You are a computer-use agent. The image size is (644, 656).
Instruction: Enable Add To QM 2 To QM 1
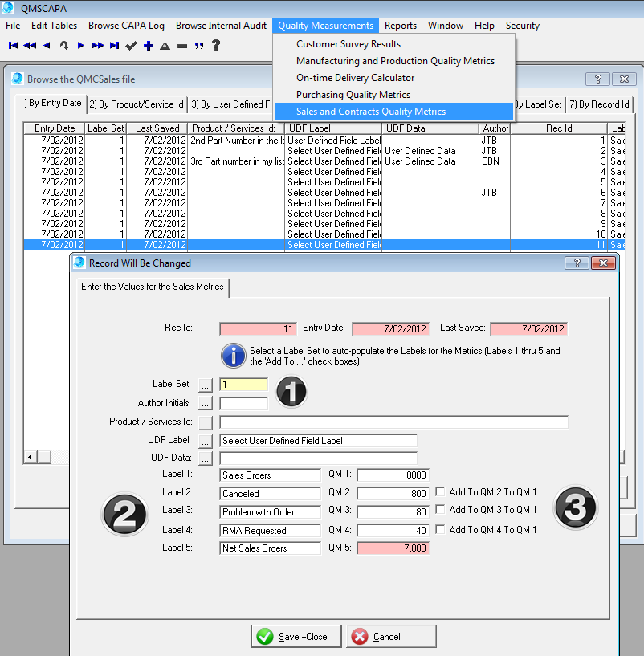(x=440, y=493)
